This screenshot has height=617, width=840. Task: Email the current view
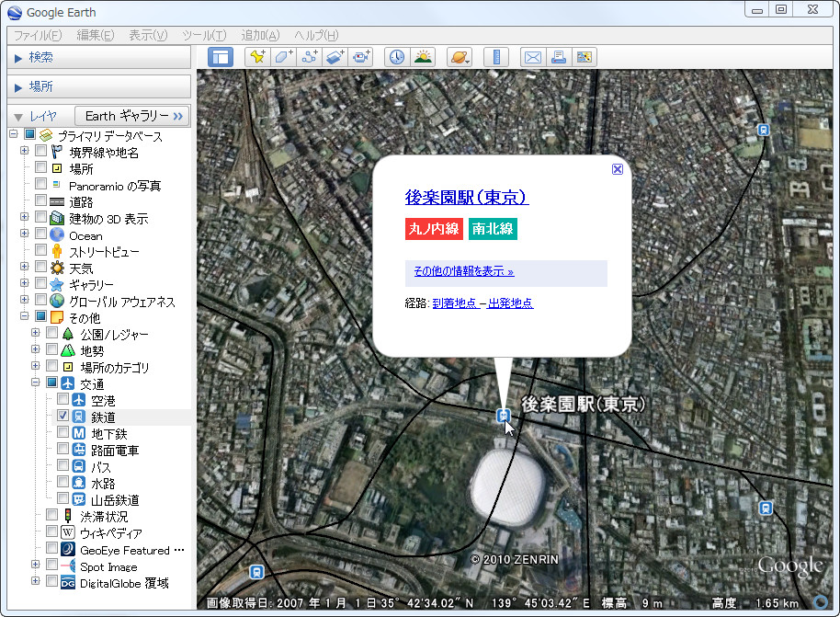coord(533,57)
